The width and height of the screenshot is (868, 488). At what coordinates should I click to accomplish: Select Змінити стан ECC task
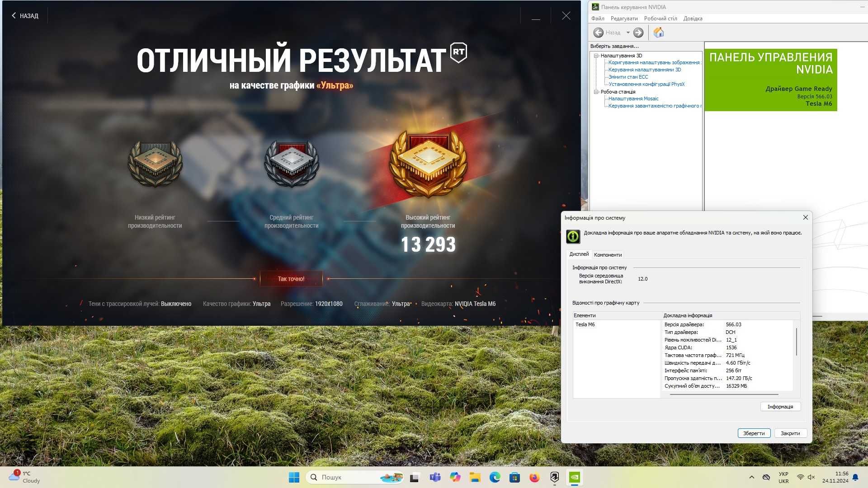pyautogui.click(x=628, y=77)
